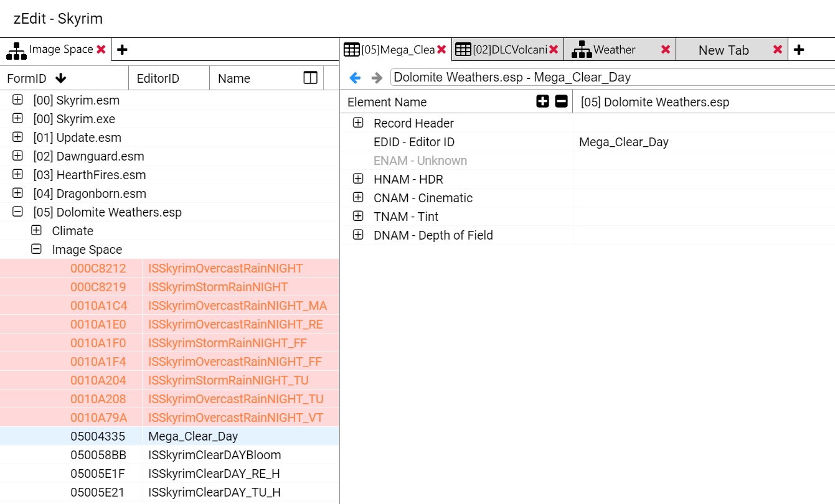
Task: Select the Mega_Clear_Day record row
Action: (x=169, y=436)
